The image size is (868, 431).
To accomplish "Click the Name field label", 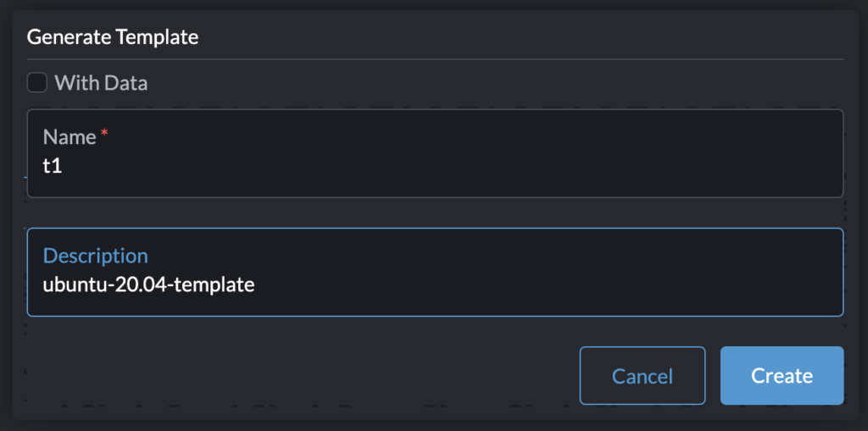I will [x=70, y=137].
